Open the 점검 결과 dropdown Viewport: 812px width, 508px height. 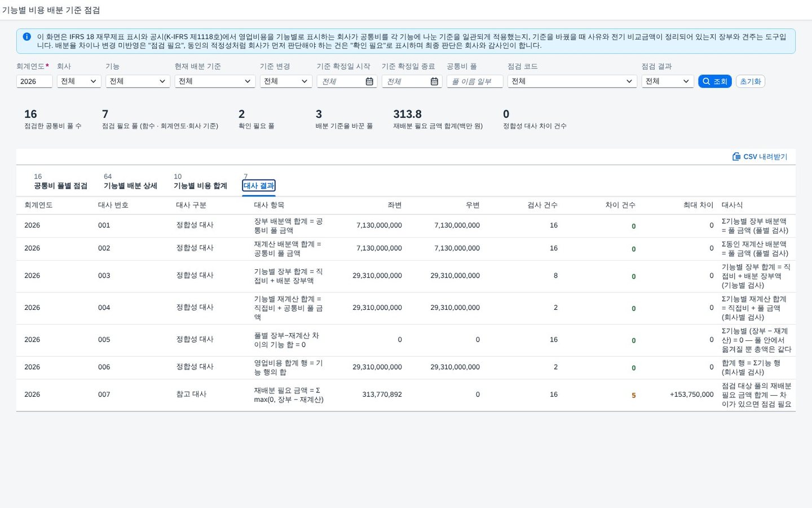[x=667, y=81]
